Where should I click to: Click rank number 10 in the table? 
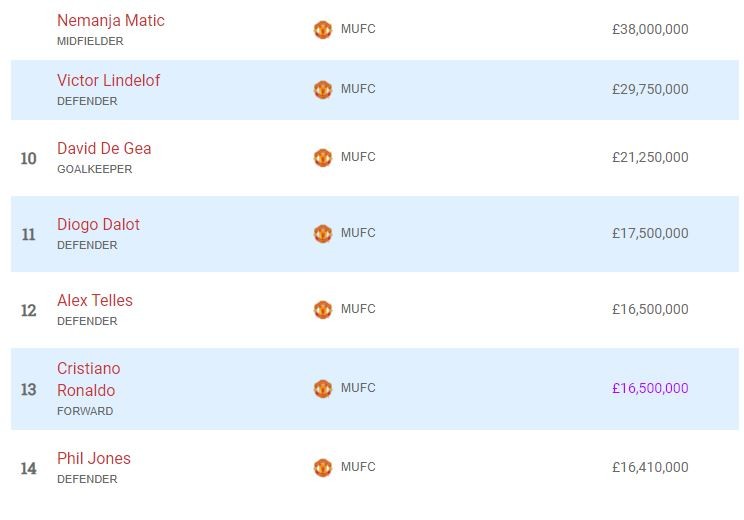pos(28,159)
